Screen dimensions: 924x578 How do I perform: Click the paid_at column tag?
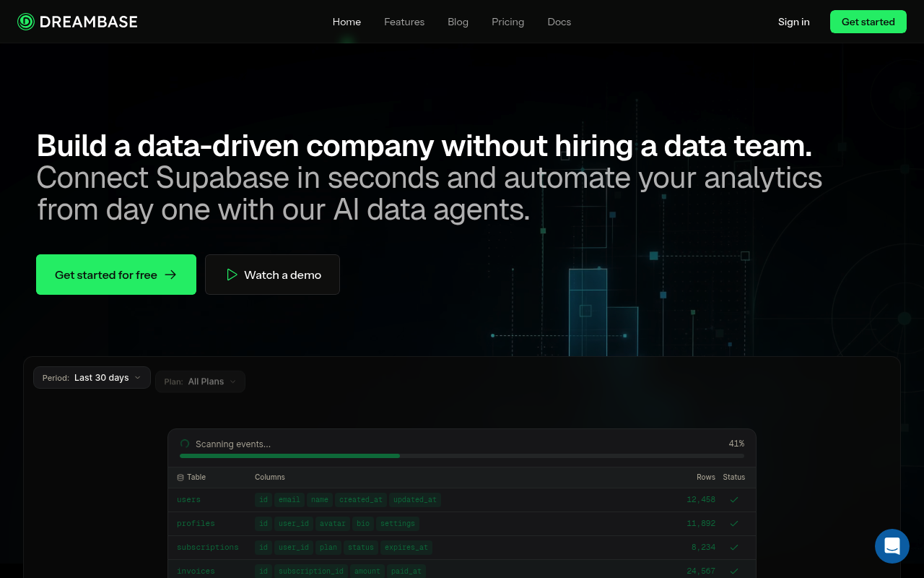click(x=406, y=571)
